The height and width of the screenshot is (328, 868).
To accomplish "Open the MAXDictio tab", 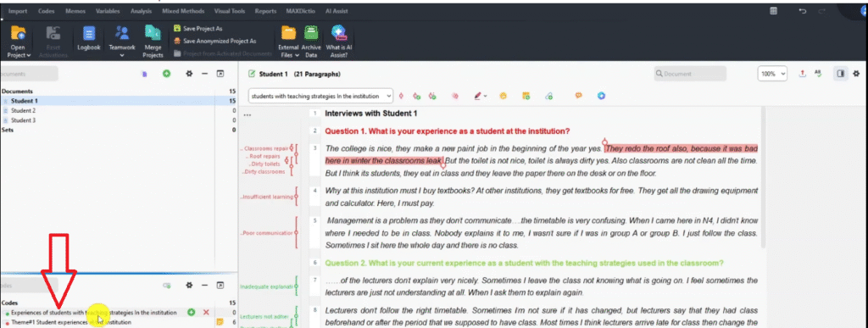I will [x=301, y=11].
